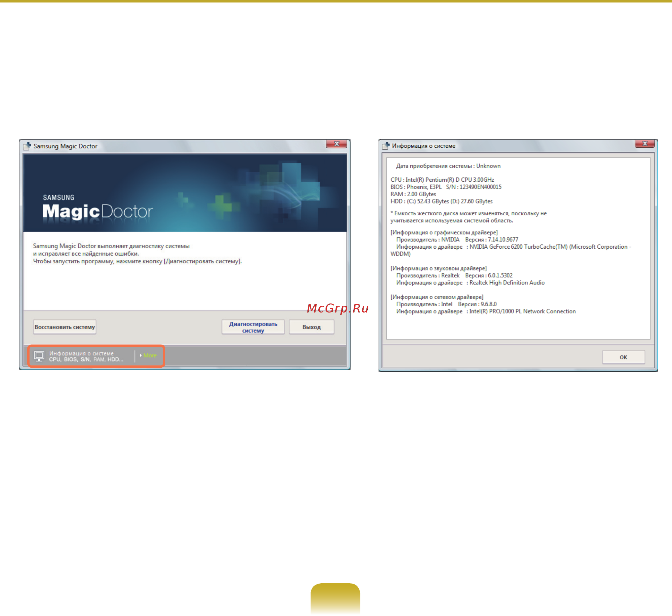Click the Емкость жесткого диска note
This screenshot has height=616, width=672.
(468, 217)
